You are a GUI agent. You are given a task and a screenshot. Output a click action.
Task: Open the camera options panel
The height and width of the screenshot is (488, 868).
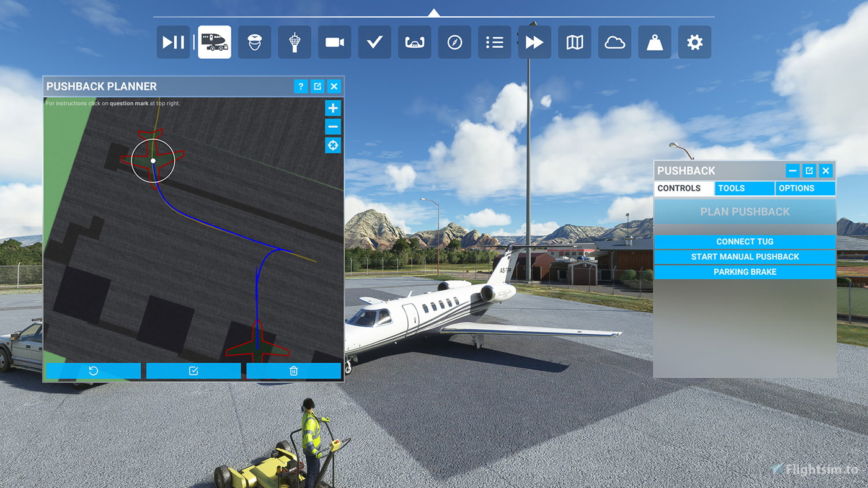(335, 42)
